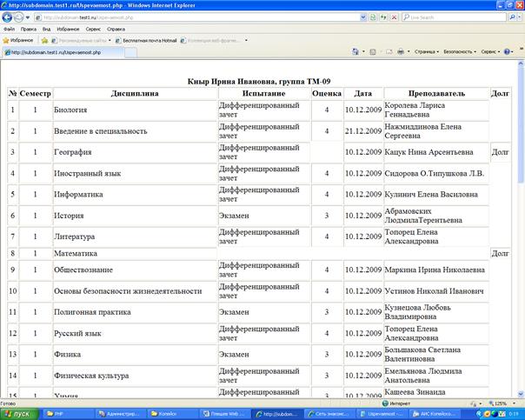Open the Справка menu
This screenshot has width=525, height=420.
116,29
